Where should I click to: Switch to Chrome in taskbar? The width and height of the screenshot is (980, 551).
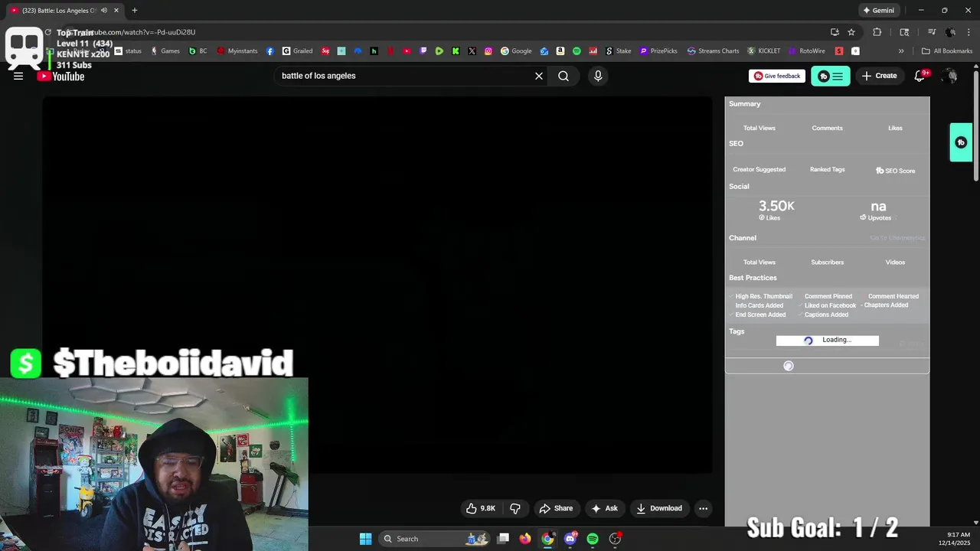click(547, 539)
